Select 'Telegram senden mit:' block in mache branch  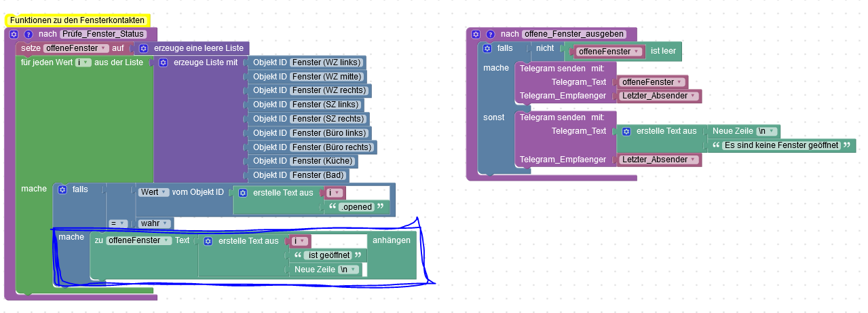[562, 68]
